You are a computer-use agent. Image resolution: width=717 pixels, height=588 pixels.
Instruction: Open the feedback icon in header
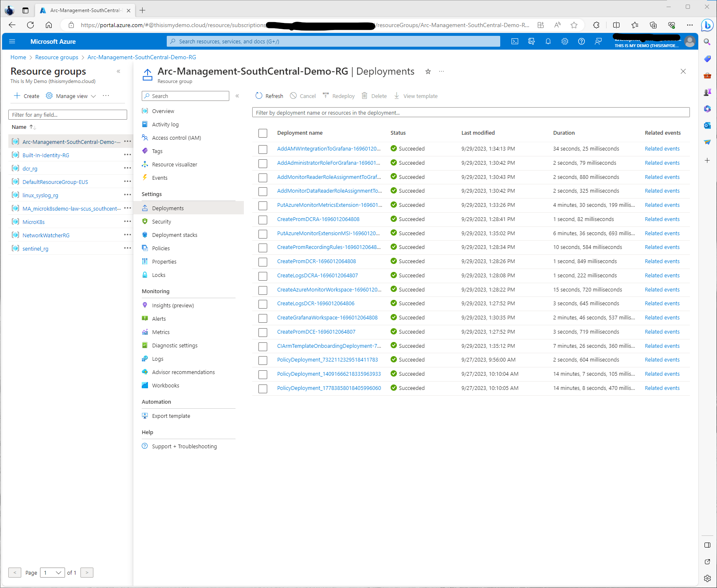click(x=598, y=41)
